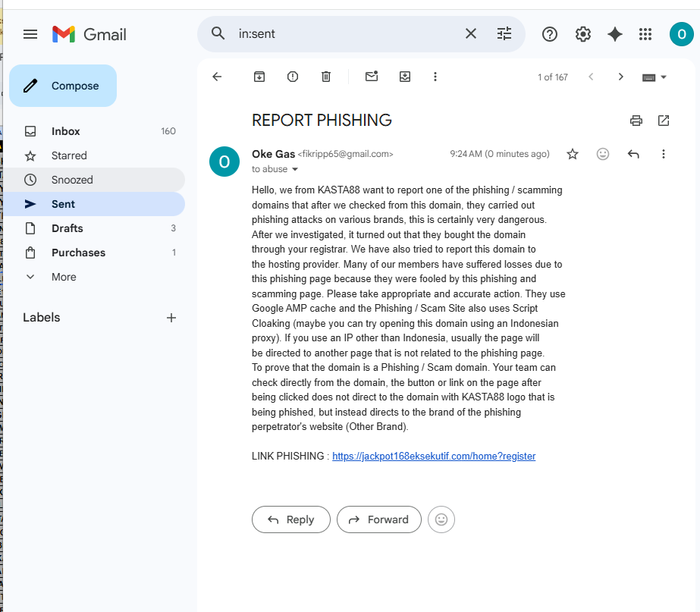The image size is (700, 612).
Task: Open the Starred folder
Action: tap(94, 155)
